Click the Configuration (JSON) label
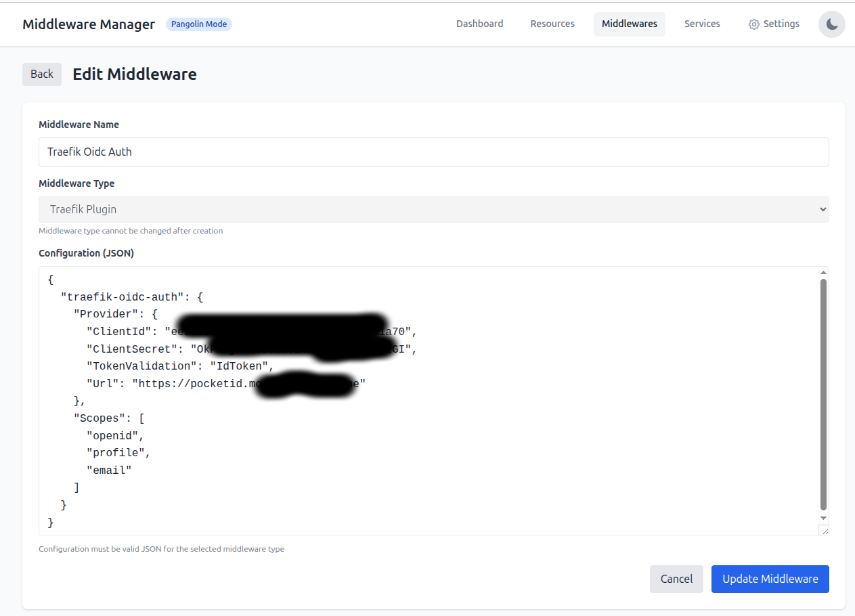855x616 pixels. coord(86,253)
